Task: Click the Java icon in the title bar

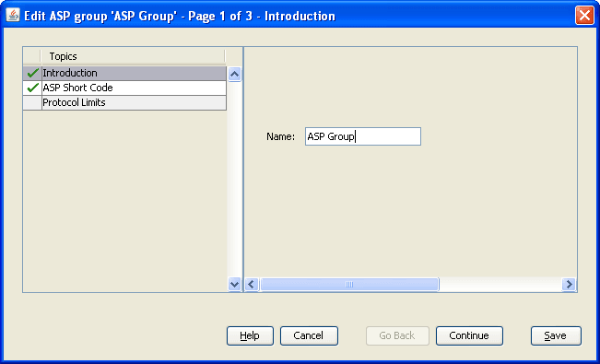Action: coord(13,16)
